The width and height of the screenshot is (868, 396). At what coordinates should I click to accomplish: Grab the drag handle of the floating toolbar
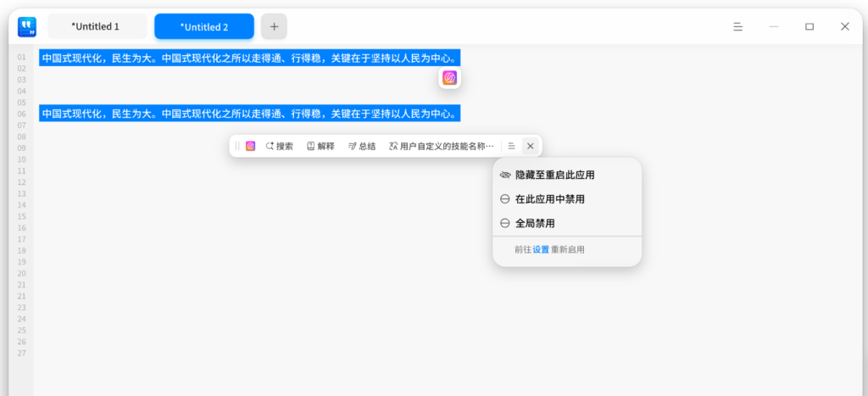[237, 146]
